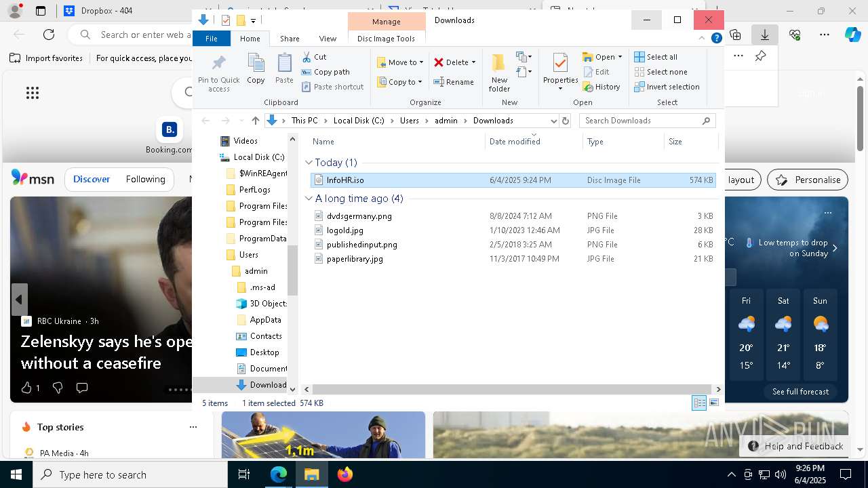Click Copy path in ribbon
Screen dimensions: 868x488
click(x=325, y=72)
